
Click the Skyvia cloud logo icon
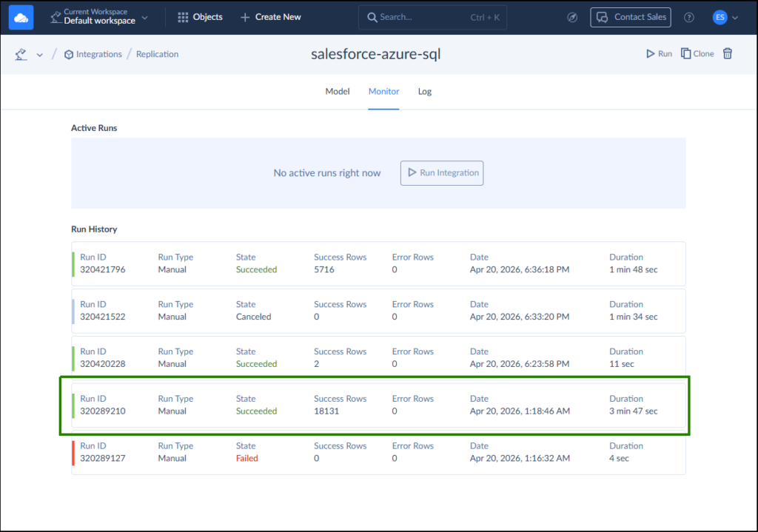21,17
